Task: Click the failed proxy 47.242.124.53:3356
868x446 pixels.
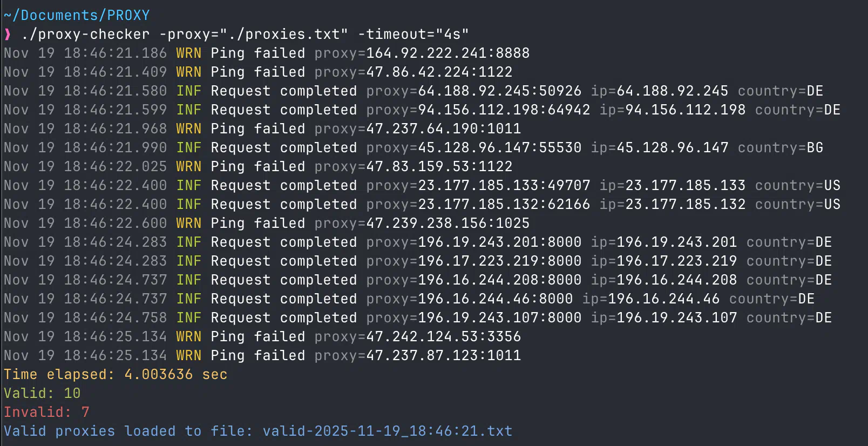Action: pos(443,337)
